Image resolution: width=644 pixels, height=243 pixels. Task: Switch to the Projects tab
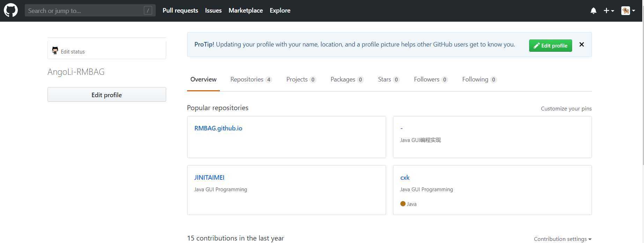coord(301,79)
